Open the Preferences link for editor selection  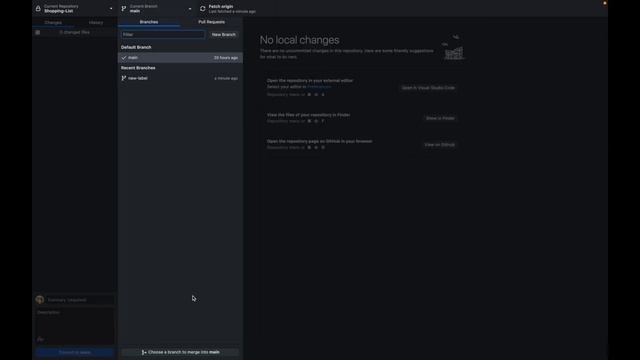(319, 87)
